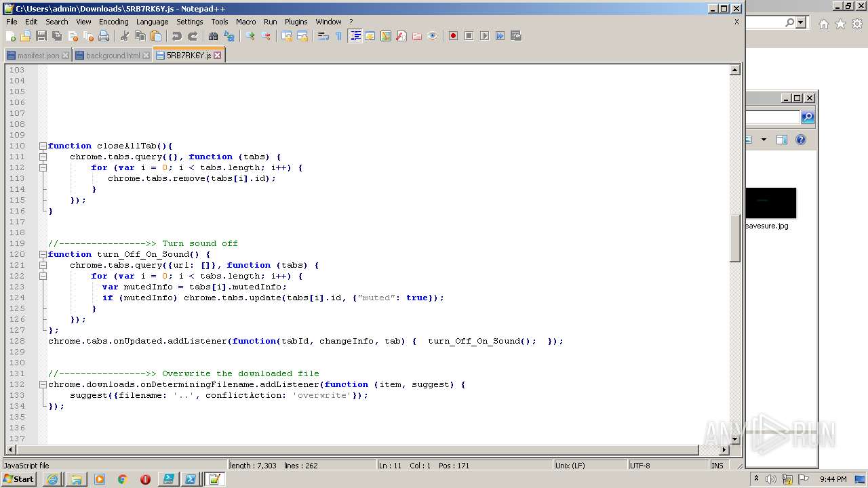Collapse the onDeterminingFilename listener at line 132
The image size is (868, 488).
(43, 384)
